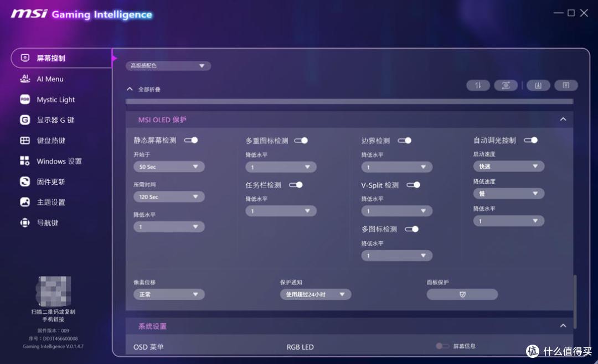Viewport: 598px width, 364px height.
Task: Collapse all sections with 全部折叠
Action: [x=144, y=89]
